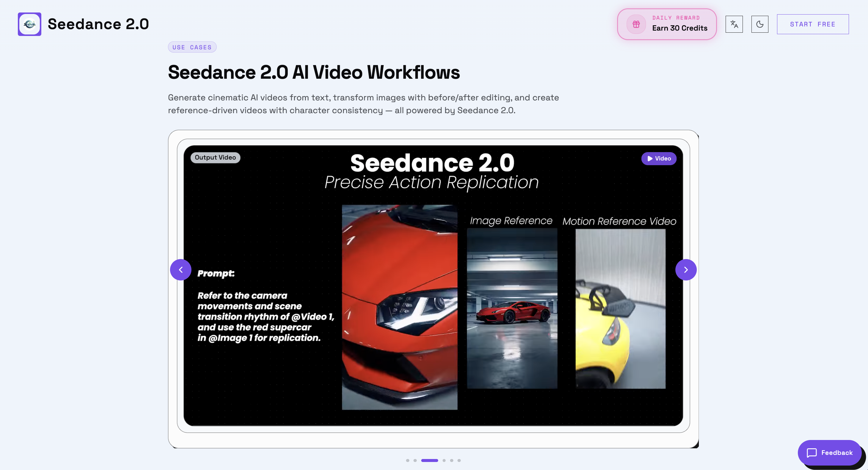
Task: Click the play icon on the Video pill
Action: pyautogui.click(x=650, y=158)
